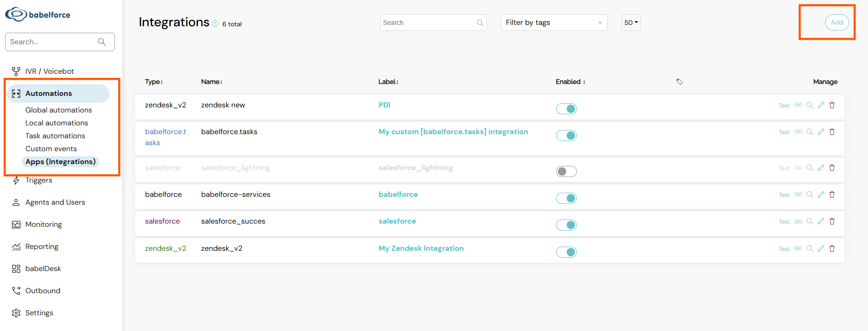Viewport: 868px width, 331px height.
Task: Click the magnifier icon for the zendesk_v2 row
Action: 809,248
